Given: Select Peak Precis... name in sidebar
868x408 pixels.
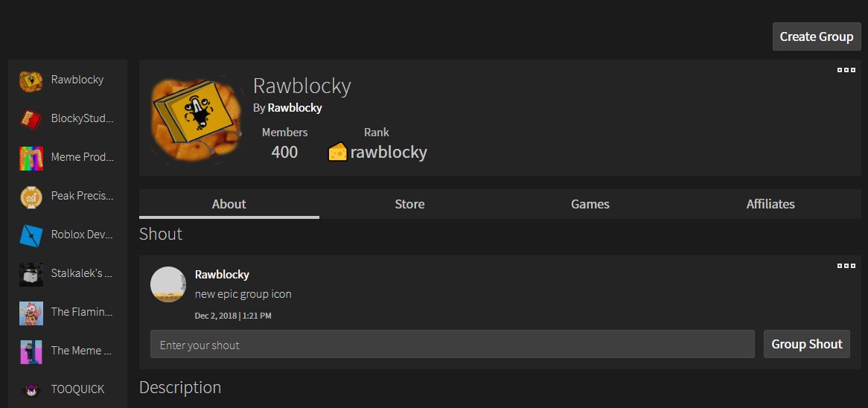Looking at the screenshot, I should click(x=83, y=195).
